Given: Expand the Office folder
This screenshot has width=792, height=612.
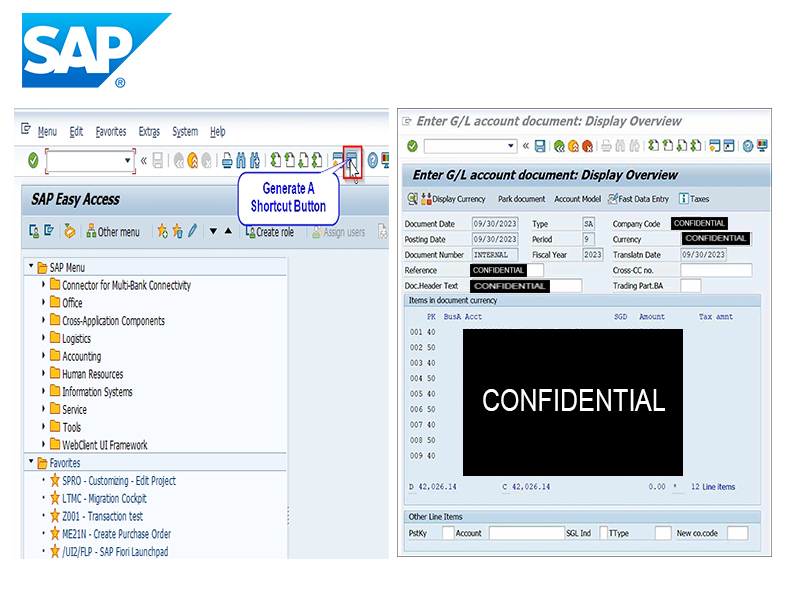Looking at the screenshot, I should pyautogui.click(x=43, y=302).
